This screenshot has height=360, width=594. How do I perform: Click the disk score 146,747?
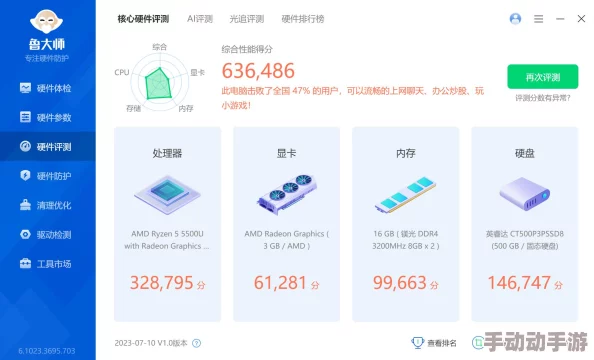click(x=519, y=283)
